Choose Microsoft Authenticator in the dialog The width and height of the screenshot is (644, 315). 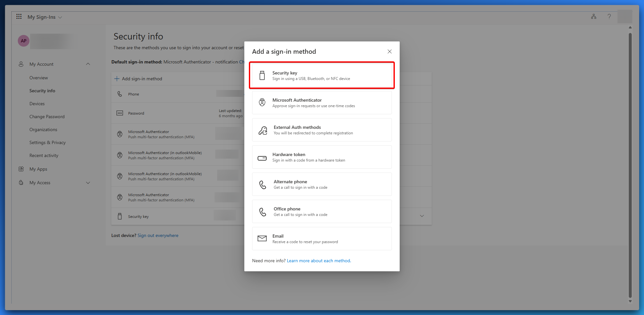click(322, 103)
